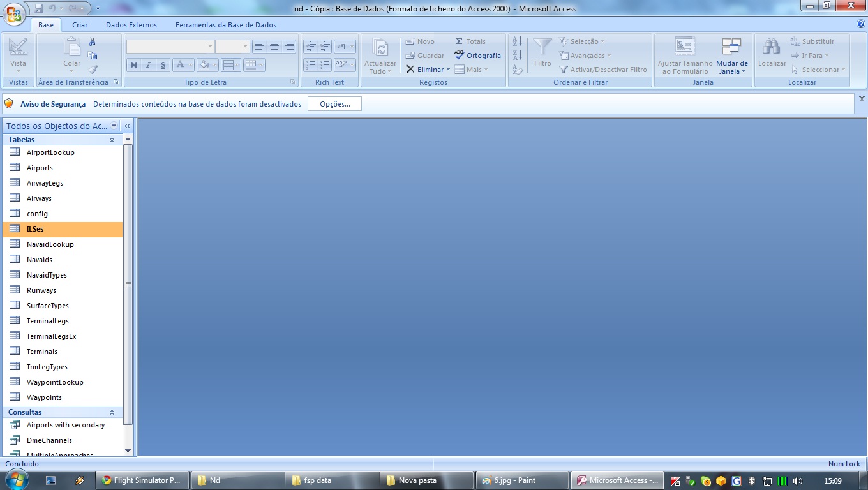The height and width of the screenshot is (490, 868).
Task: Select the Runways table
Action: [x=41, y=290]
